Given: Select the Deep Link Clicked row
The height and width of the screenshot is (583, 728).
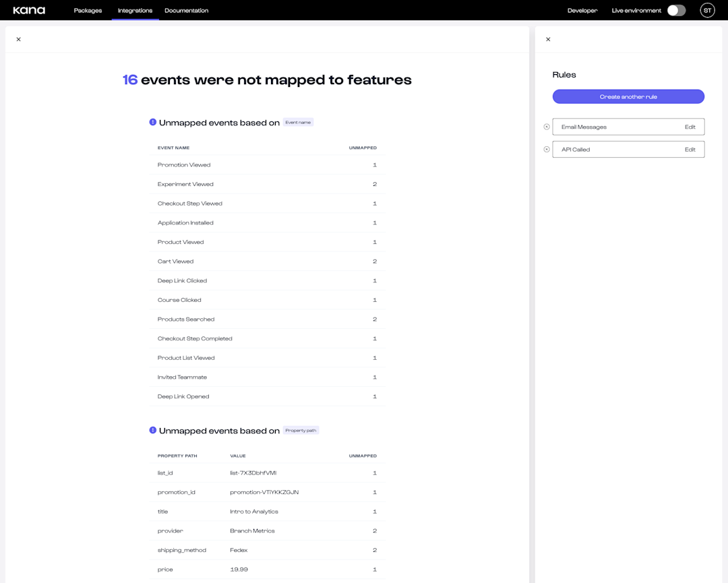Looking at the screenshot, I should coord(268,281).
